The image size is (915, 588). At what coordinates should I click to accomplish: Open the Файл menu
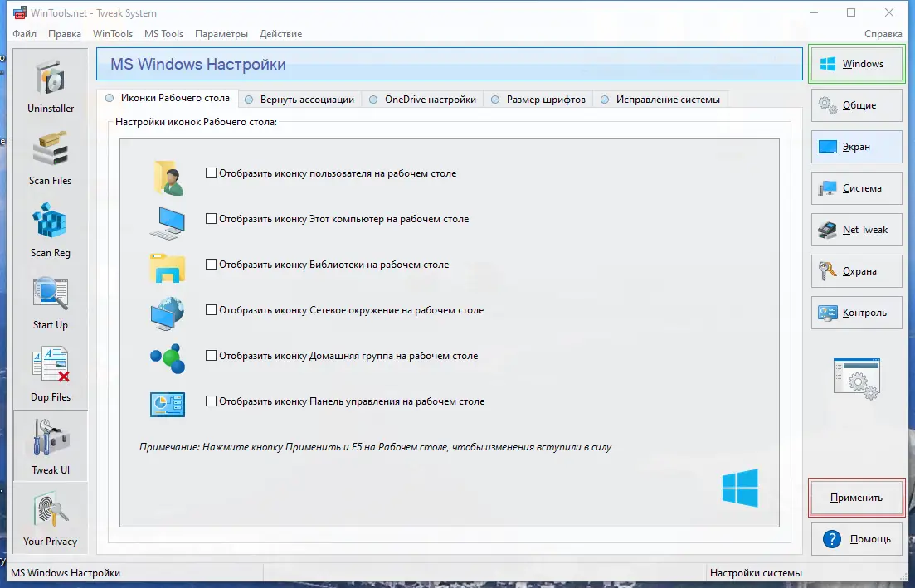pos(25,34)
